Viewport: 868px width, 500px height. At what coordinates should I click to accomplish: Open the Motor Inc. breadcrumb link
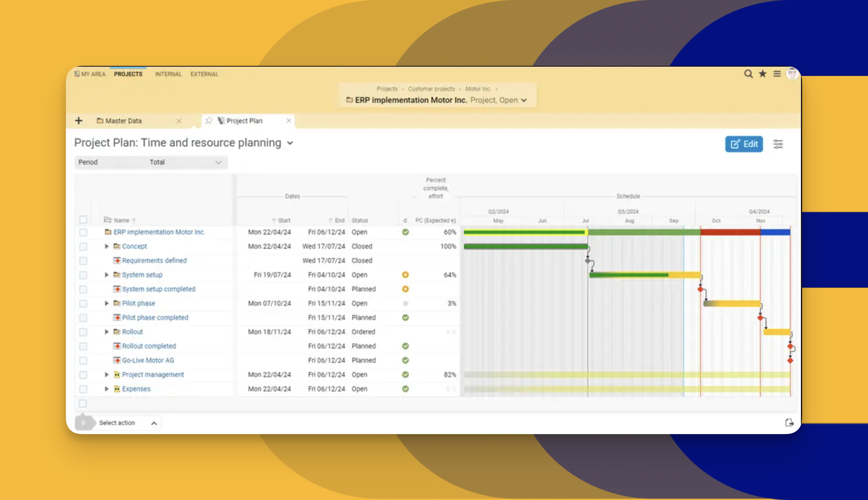pyautogui.click(x=478, y=89)
